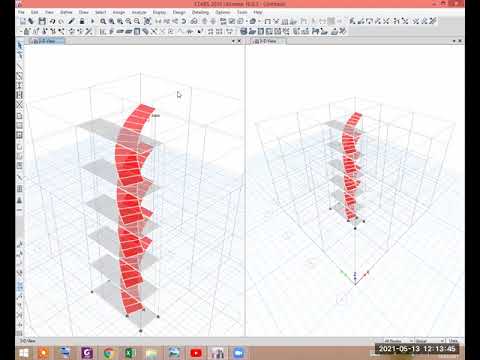The width and height of the screenshot is (480, 360).
Task: Open Excel from the taskbar
Action: click(130, 353)
